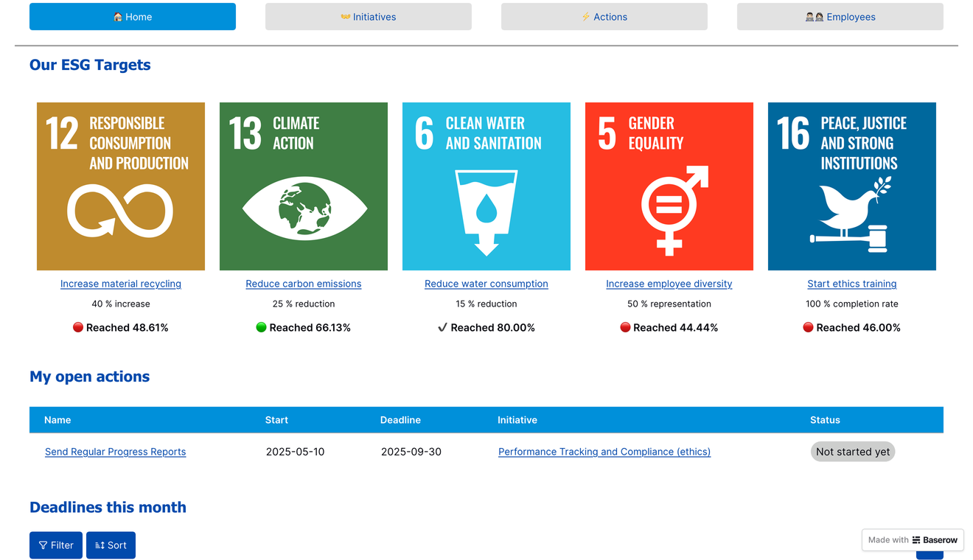Switch to the Initiatives tab
Viewport: 973px width, 560px height.
[x=369, y=17]
